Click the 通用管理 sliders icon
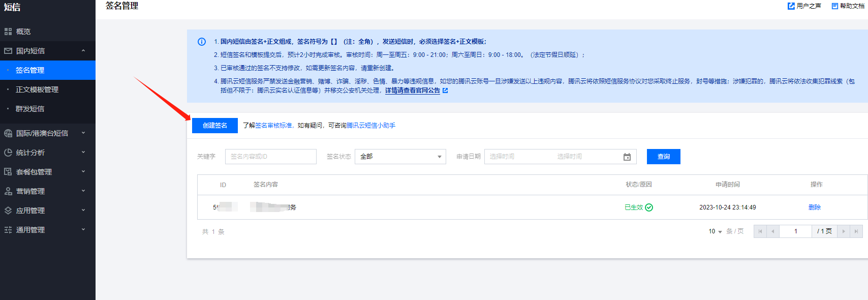This screenshot has height=300, width=868. click(x=8, y=230)
